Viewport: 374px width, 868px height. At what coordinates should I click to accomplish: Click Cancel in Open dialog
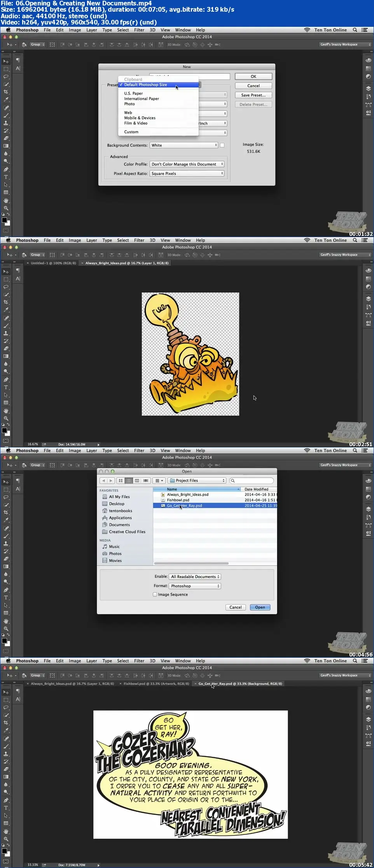[236, 607]
